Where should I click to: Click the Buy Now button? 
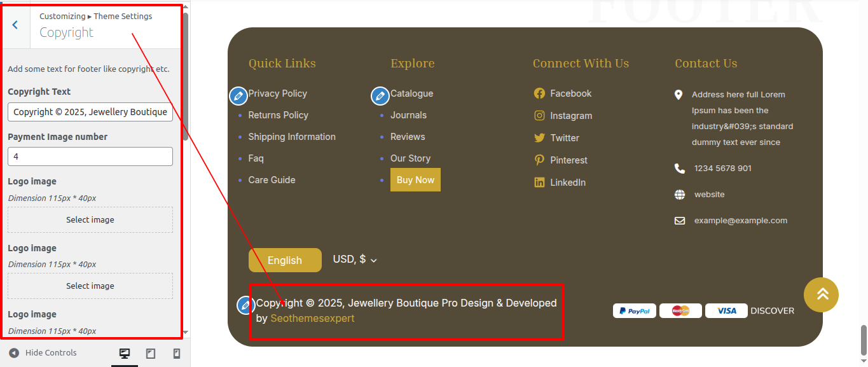(x=415, y=180)
